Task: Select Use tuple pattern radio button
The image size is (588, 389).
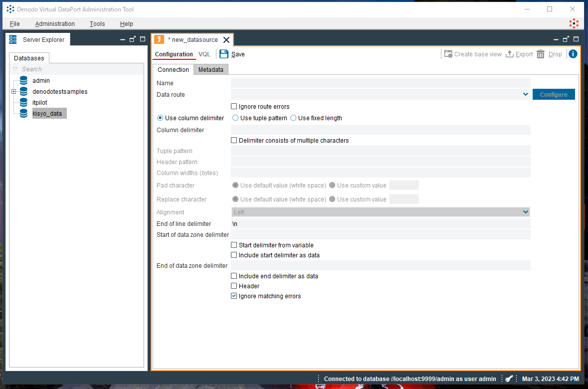Action: (x=235, y=118)
